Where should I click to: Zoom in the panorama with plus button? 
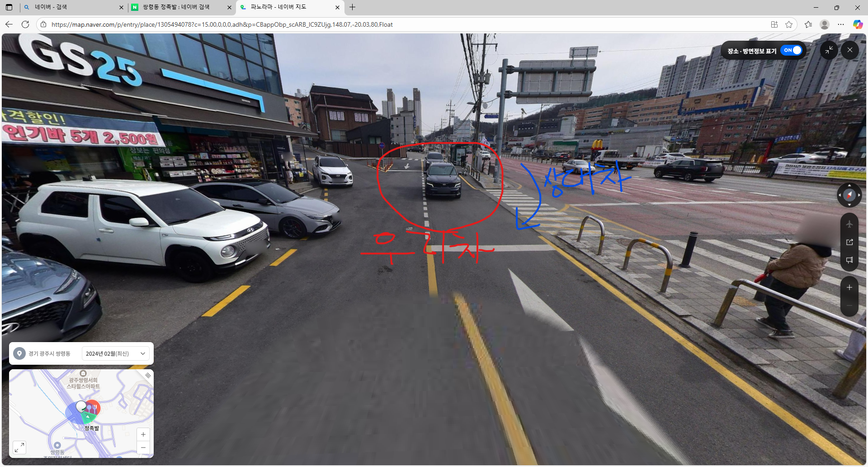849,287
